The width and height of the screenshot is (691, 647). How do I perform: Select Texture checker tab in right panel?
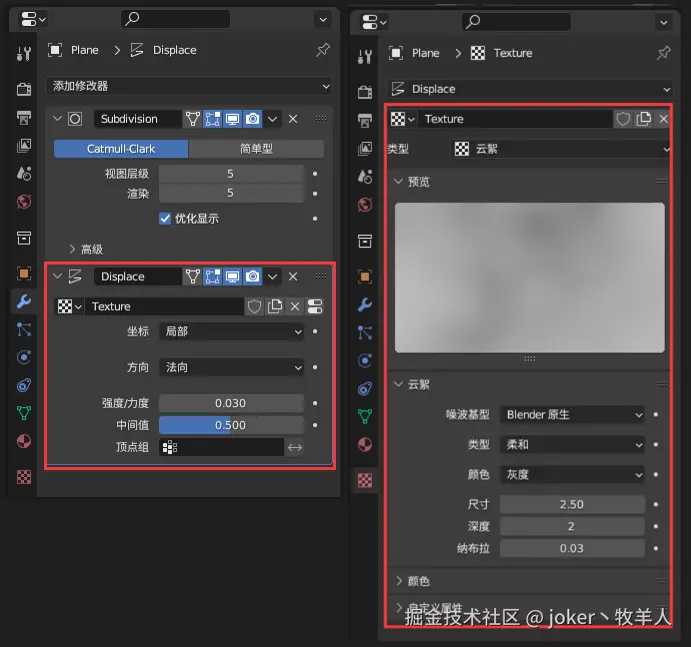pos(364,480)
